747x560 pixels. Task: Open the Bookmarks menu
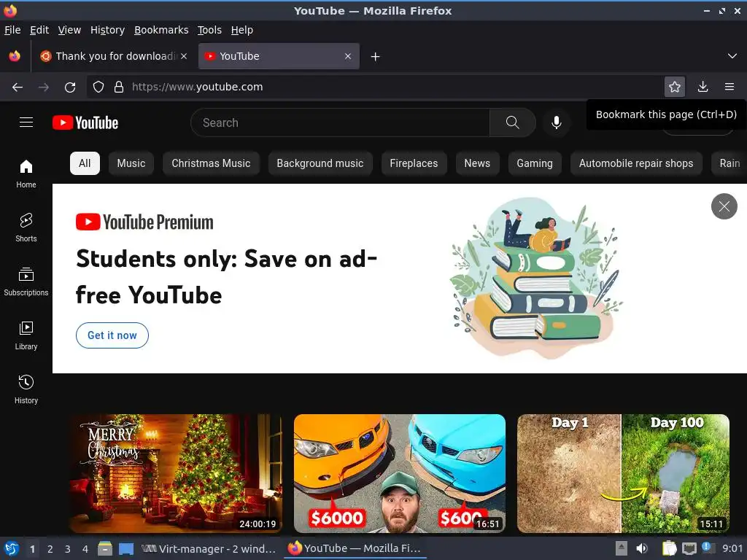point(161,30)
